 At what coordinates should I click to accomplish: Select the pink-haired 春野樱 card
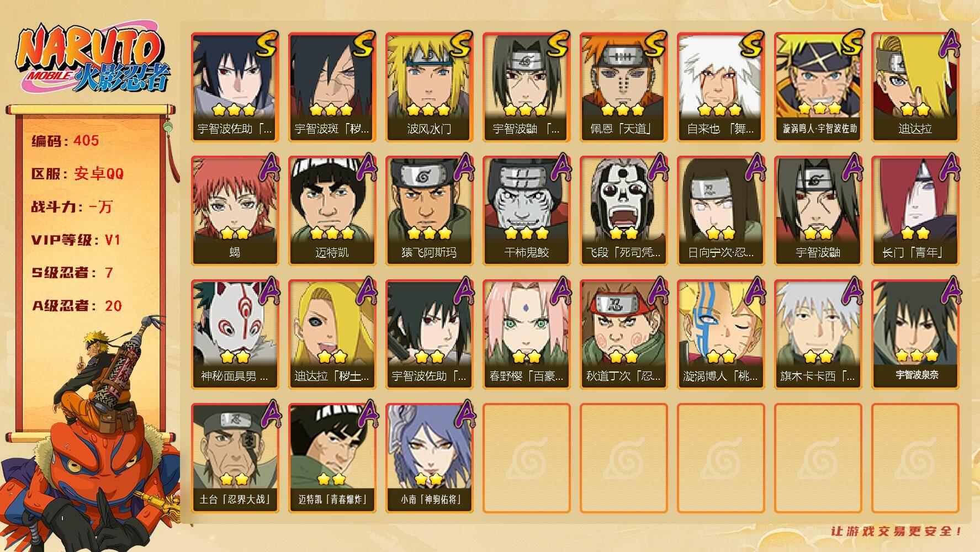coord(526,335)
